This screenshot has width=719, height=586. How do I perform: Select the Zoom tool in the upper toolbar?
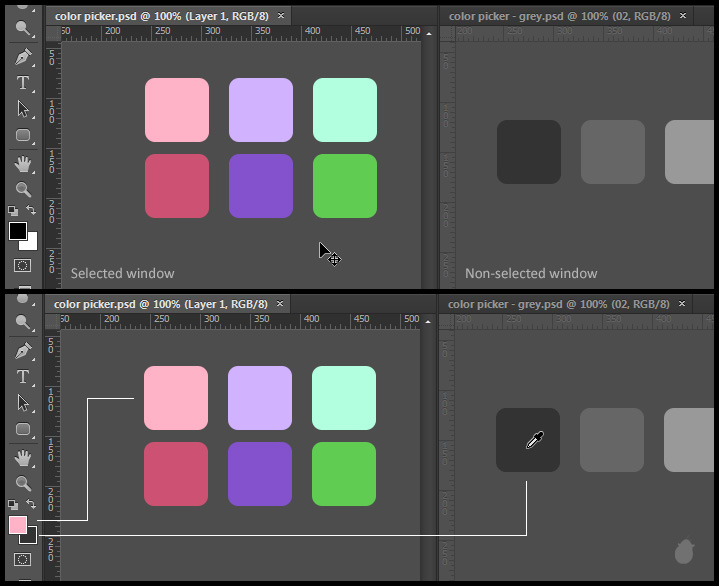[22, 189]
